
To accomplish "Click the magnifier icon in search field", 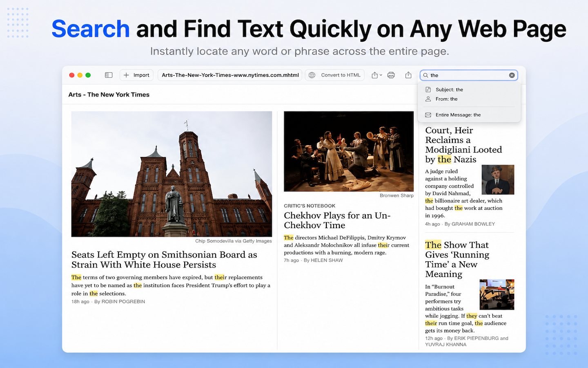I will tap(425, 75).
